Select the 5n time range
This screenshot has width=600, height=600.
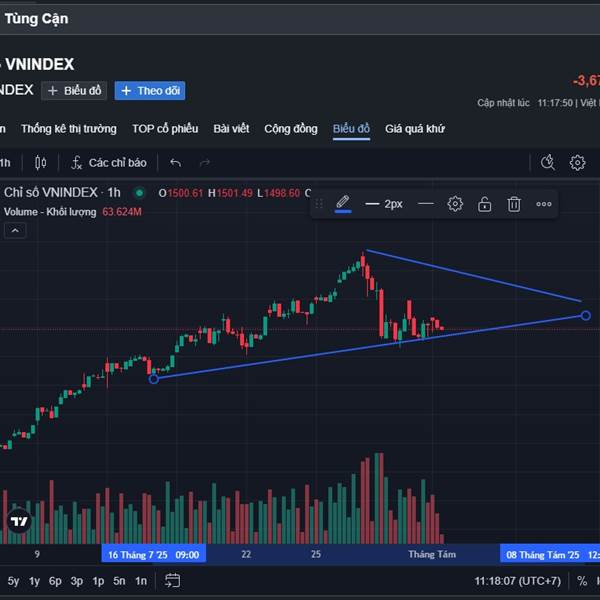click(119, 581)
